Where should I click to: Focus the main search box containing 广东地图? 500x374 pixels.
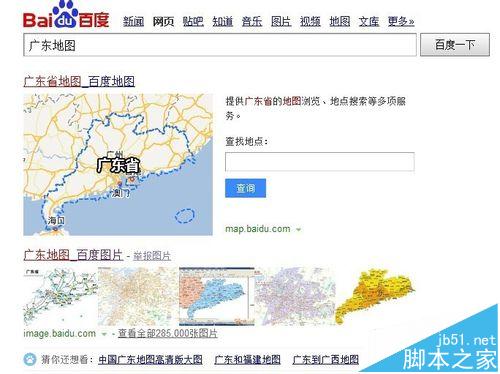pos(220,45)
